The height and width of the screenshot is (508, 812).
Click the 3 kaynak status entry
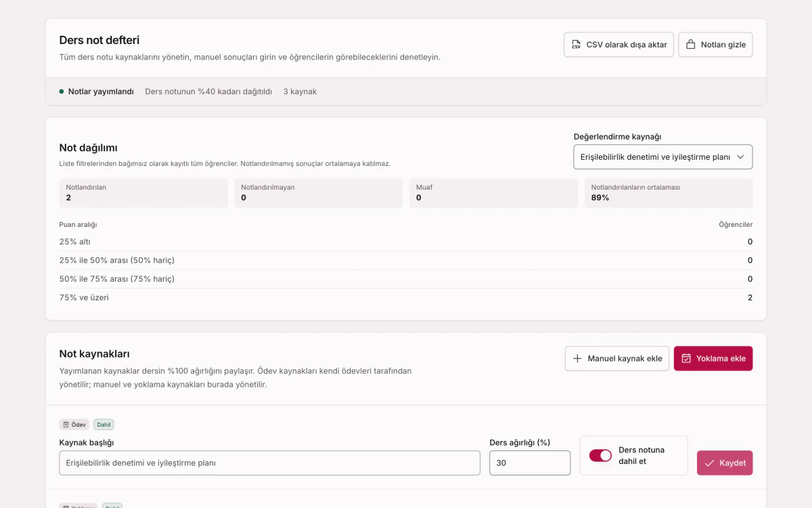pyautogui.click(x=300, y=91)
